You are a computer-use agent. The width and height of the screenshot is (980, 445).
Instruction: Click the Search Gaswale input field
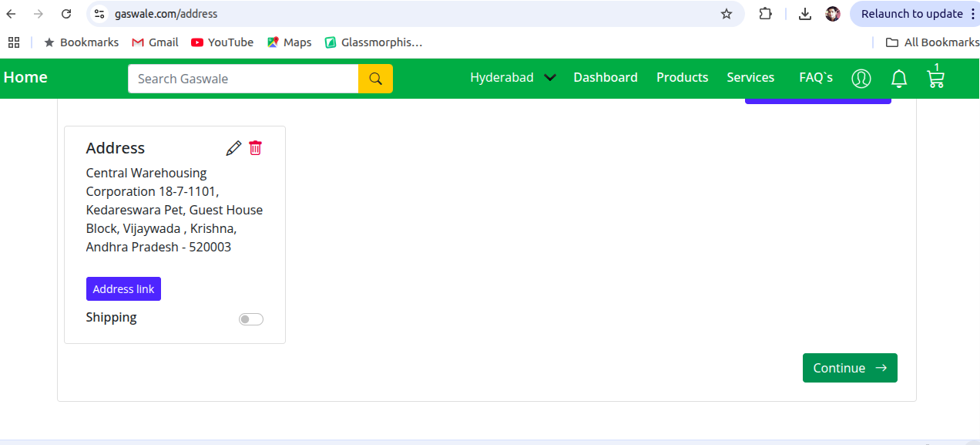pyautogui.click(x=243, y=79)
